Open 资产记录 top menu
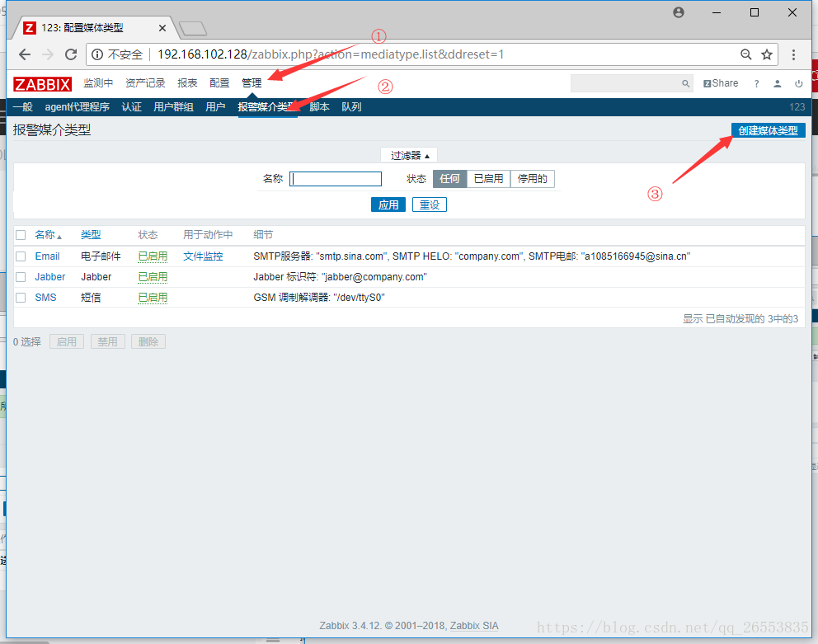 click(x=145, y=83)
